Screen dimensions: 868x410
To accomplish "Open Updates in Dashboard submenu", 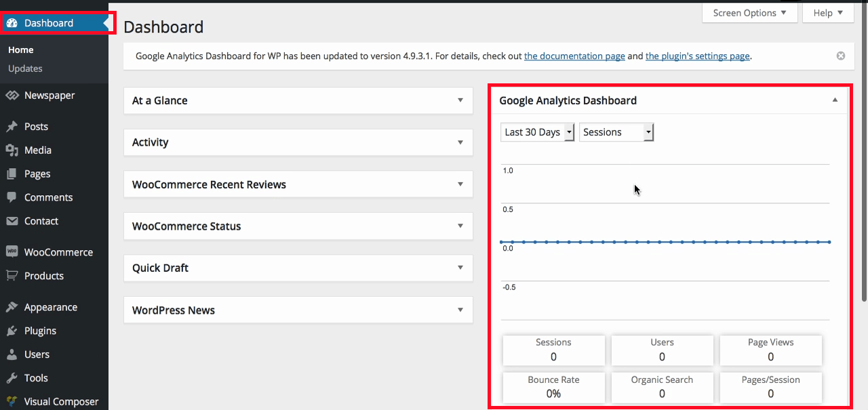I will pyautogui.click(x=25, y=68).
